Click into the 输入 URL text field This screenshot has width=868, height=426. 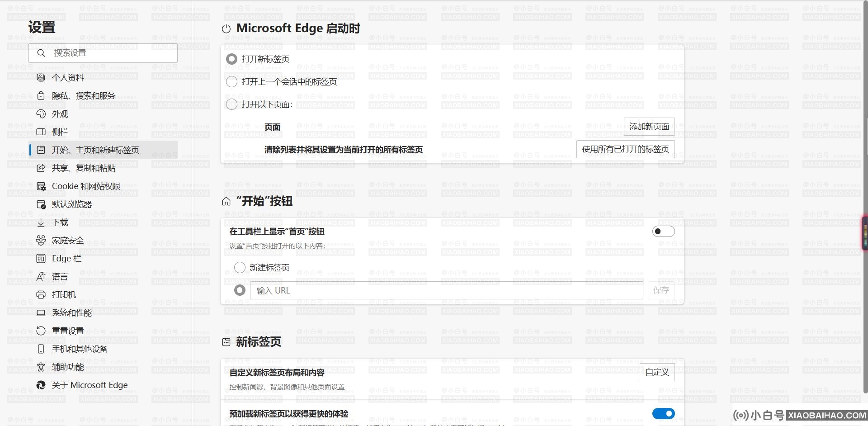pyautogui.click(x=447, y=290)
